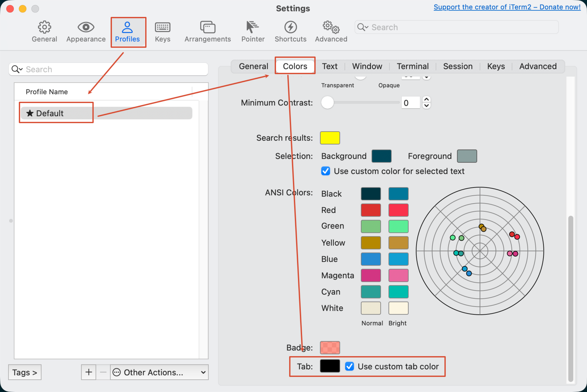Open the bright Green ANSI swatch

(x=398, y=226)
